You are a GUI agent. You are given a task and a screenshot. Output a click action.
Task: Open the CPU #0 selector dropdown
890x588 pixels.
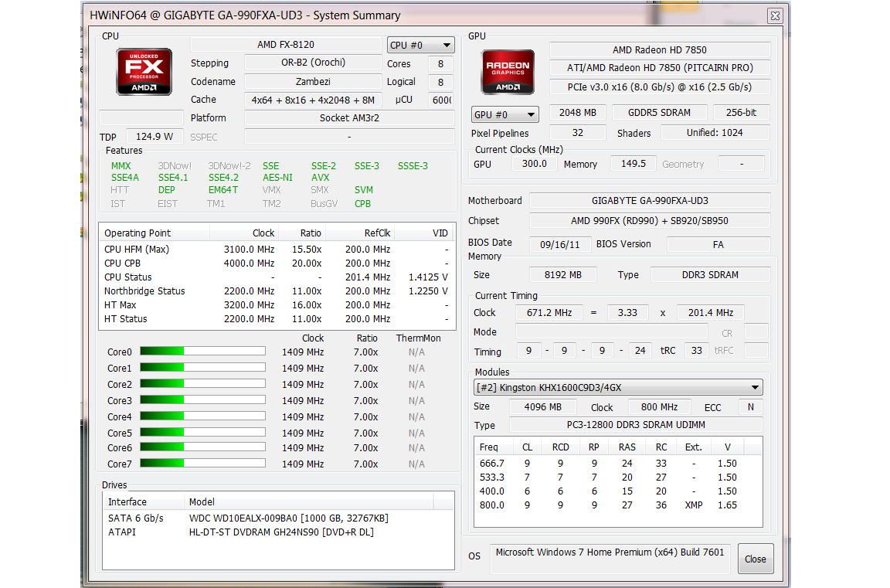(420, 45)
